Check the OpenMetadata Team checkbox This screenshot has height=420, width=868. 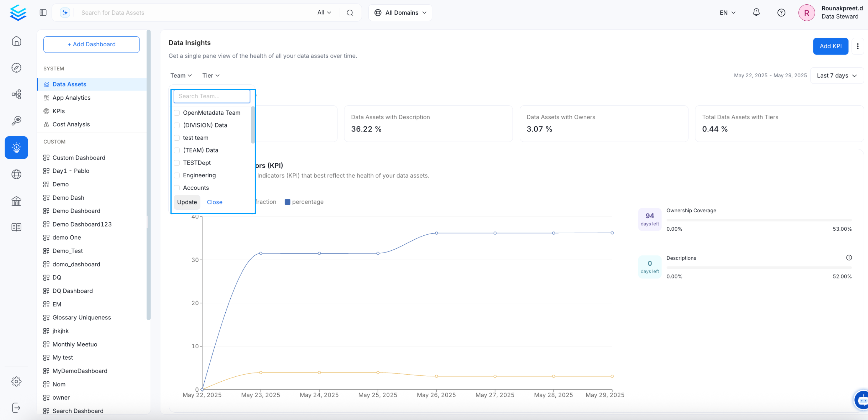click(177, 113)
